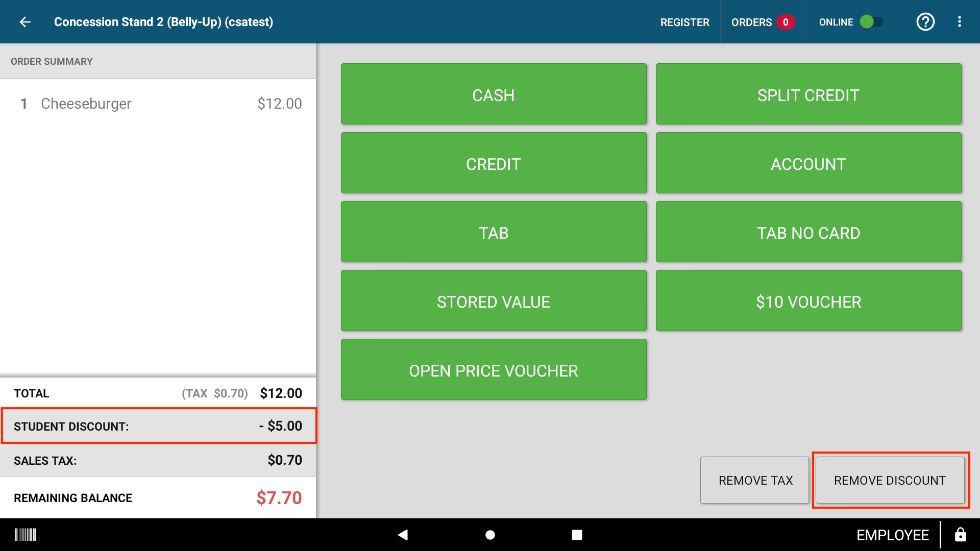Choose Tab No Card option
980x551 pixels.
point(808,232)
